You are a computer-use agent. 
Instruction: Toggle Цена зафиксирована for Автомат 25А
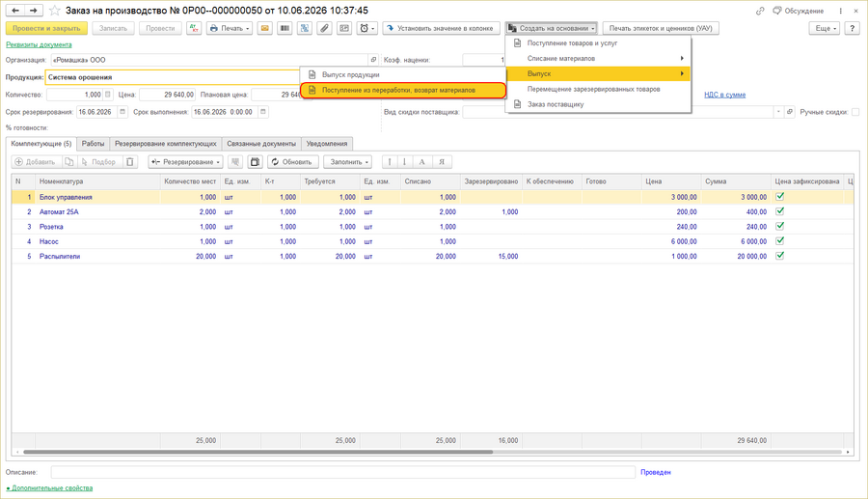pyautogui.click(x=780, y=211)
